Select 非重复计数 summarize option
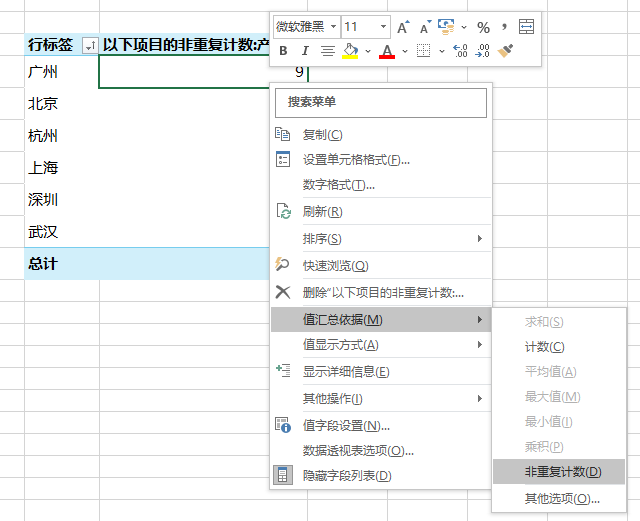 pos(563,472)
